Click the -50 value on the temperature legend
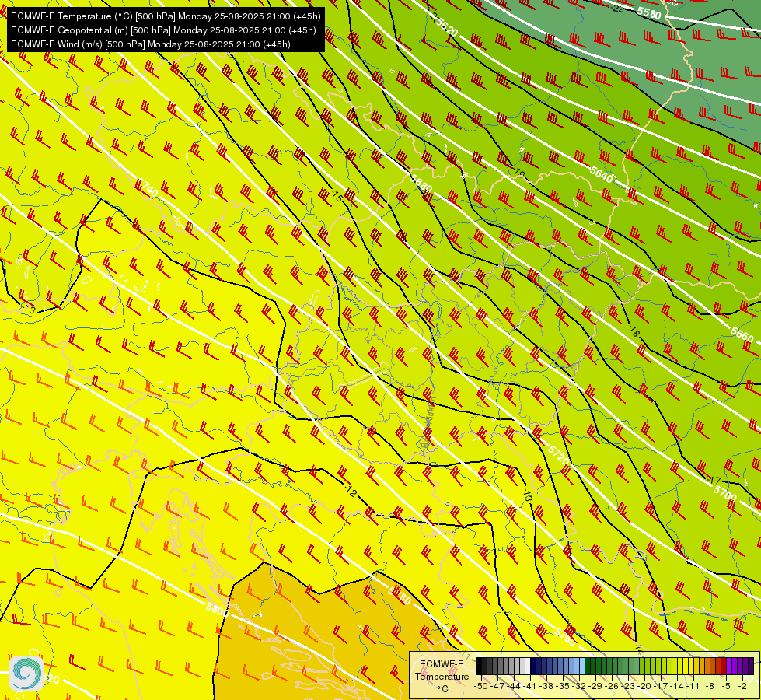The height and width of the screenshot is (700, 761). (x=481, y=686)
